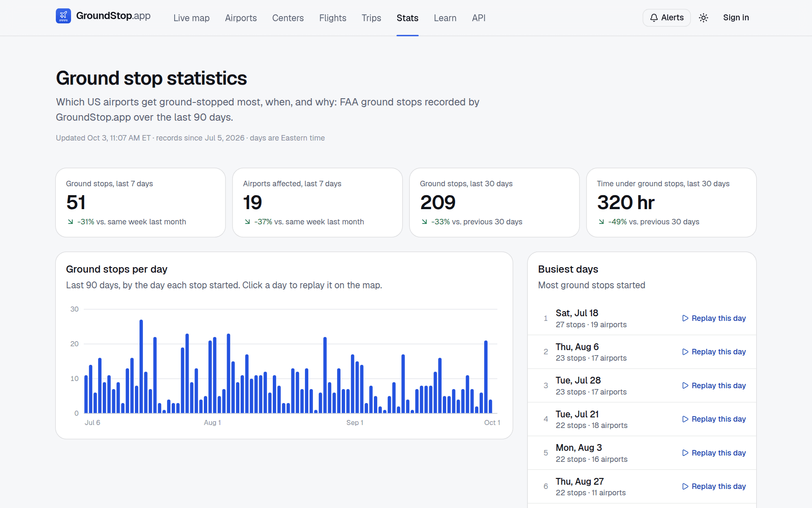Click '-31% vs. same week last month' text
The width and height of the screenshot is (812, 508).
point(132,222)
